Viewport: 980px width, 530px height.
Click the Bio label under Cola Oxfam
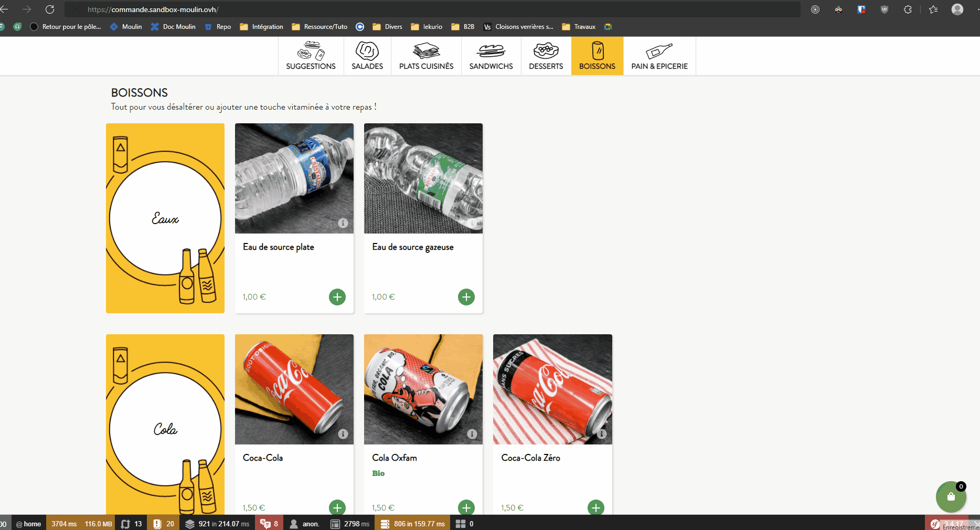pos(378,473)
